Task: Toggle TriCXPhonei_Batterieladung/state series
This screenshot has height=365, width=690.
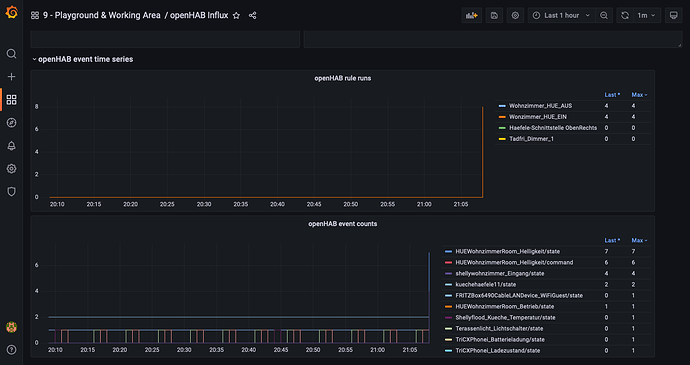Action: pyautogui.click(x=500, y=339)
